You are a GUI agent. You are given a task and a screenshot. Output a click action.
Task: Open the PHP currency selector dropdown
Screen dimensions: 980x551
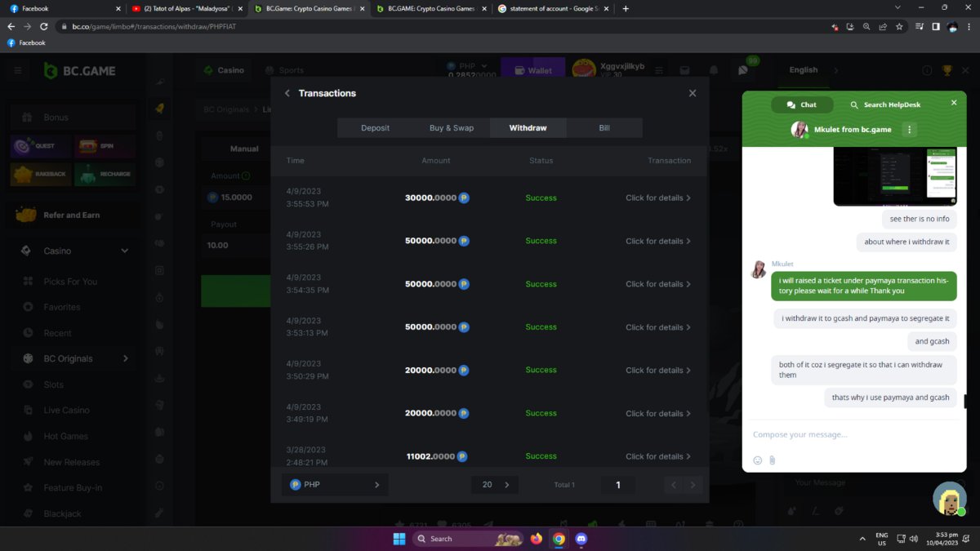[335, 485]
